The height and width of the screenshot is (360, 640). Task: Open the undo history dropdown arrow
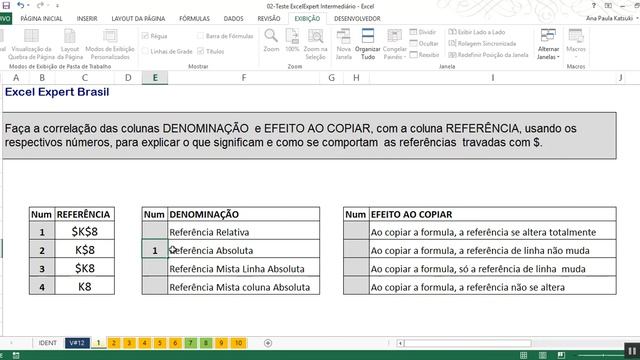tap(28, 6)
